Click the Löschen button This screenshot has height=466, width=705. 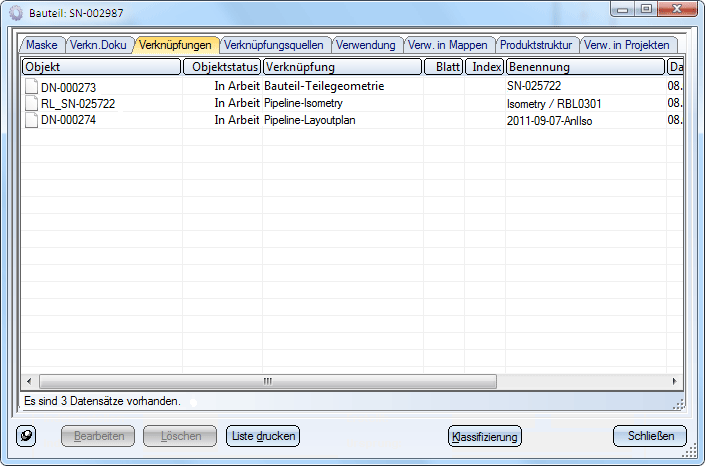coord(180,436)
